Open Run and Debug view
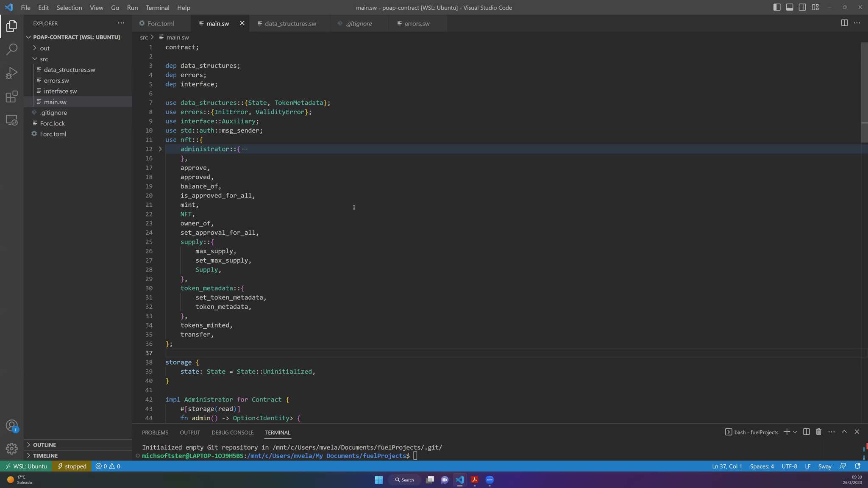 pyautogui.click(x=11, y=73)
